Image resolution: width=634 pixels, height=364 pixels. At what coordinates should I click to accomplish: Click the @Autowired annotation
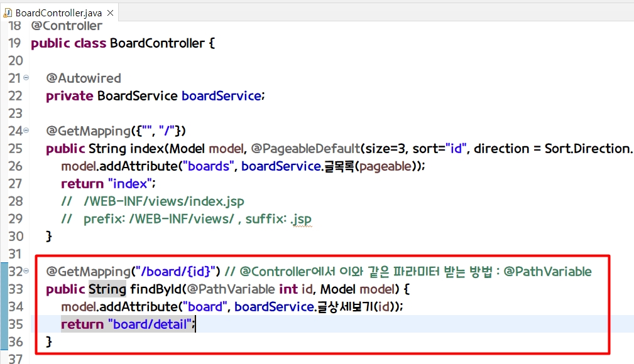point(84,78)
